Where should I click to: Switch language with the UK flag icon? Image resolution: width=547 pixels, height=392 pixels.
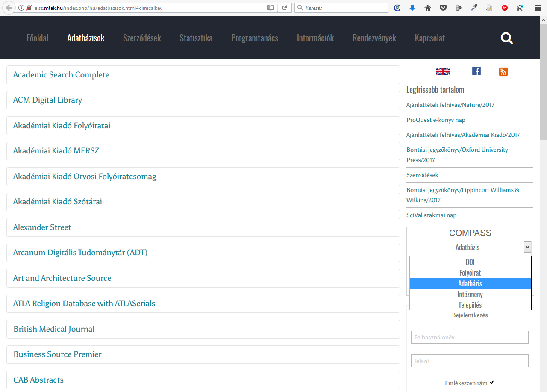(x=443, y=71)
